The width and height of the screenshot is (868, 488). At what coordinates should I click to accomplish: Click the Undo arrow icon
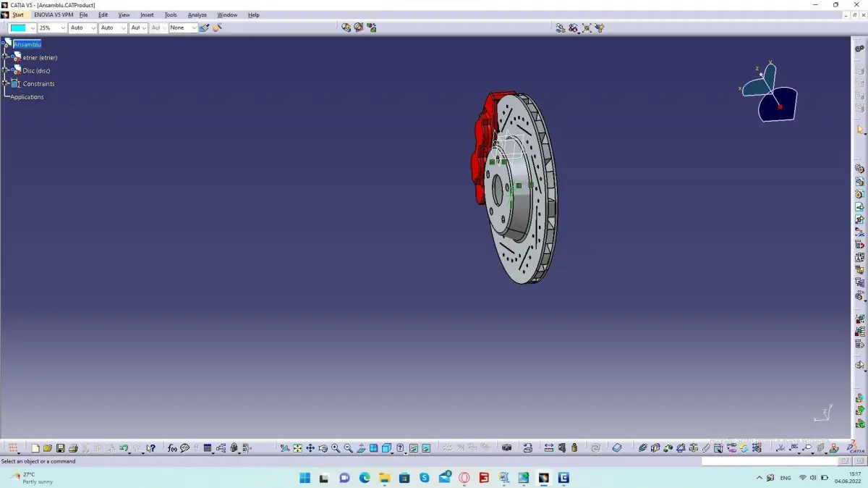(x=124, y=448)
